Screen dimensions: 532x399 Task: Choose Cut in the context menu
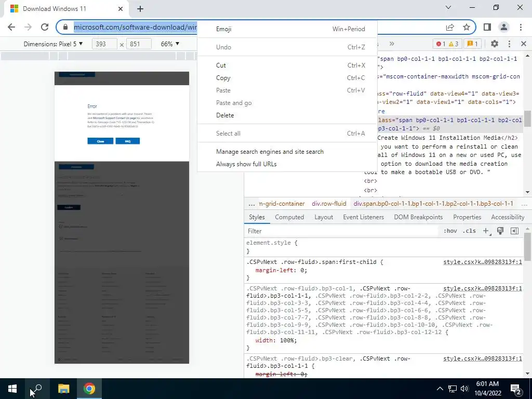(287, 65)
